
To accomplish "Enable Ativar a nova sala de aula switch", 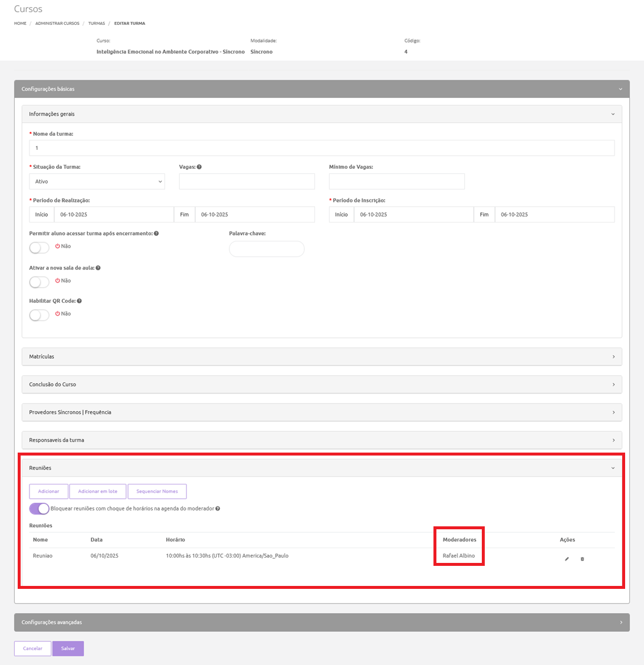I will click(x=40, y=282).
